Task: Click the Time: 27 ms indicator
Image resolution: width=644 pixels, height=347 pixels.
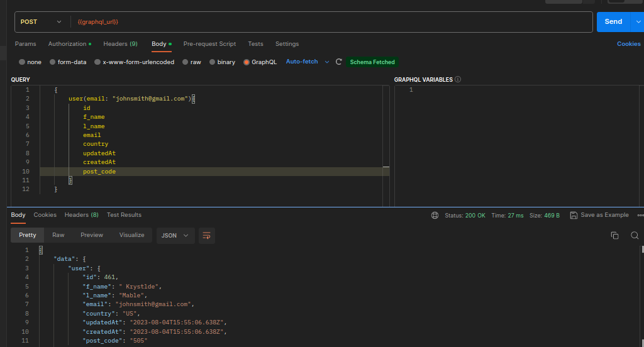Action: [x=508, y=215]
